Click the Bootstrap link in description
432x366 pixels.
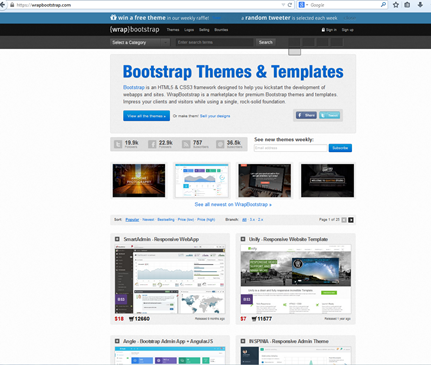pyautogui.click(x=134, y=87)
